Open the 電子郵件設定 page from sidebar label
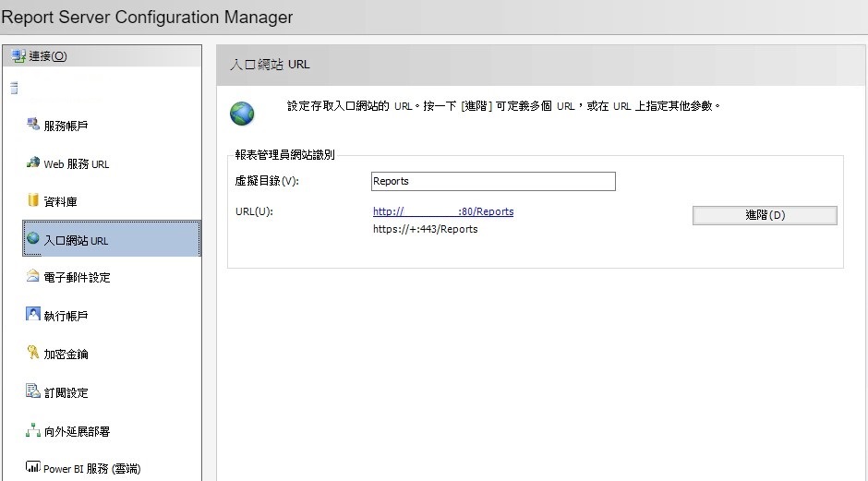 (77, 278)
